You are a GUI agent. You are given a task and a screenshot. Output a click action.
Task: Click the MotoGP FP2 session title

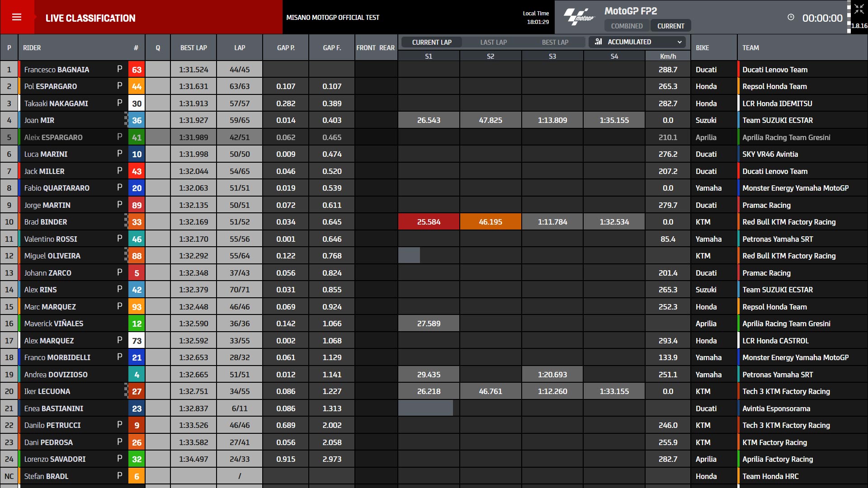(631, 11)
